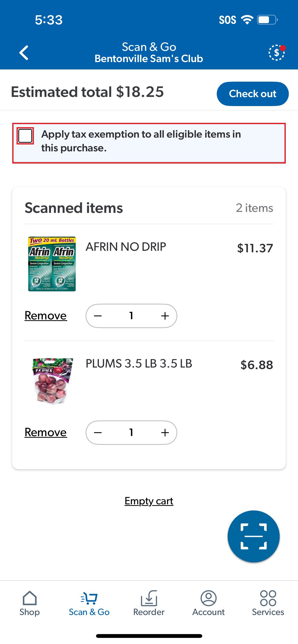Enable tax exemption checkbox
This screenshot has height=644, width=298.
pyautogui.click(x=25, y=136)
